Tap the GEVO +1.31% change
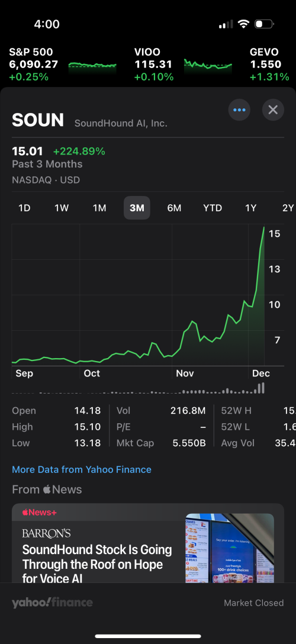Viewport: 296px width, 644px height. pyautogui.click(x=269, y=77)
